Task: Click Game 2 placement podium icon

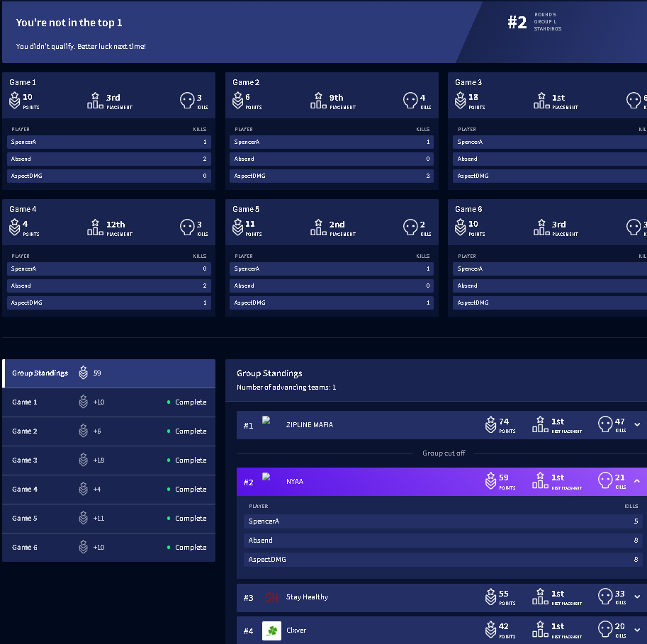Action: click(318, 101)
